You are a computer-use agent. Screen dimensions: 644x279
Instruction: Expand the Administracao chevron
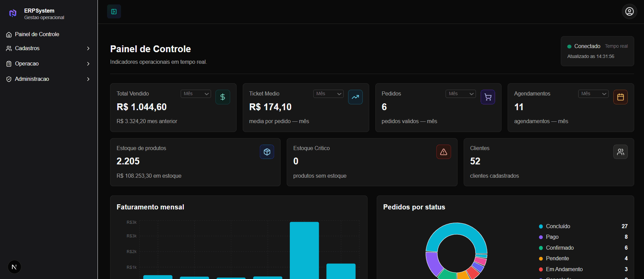(x=88, y=79)
